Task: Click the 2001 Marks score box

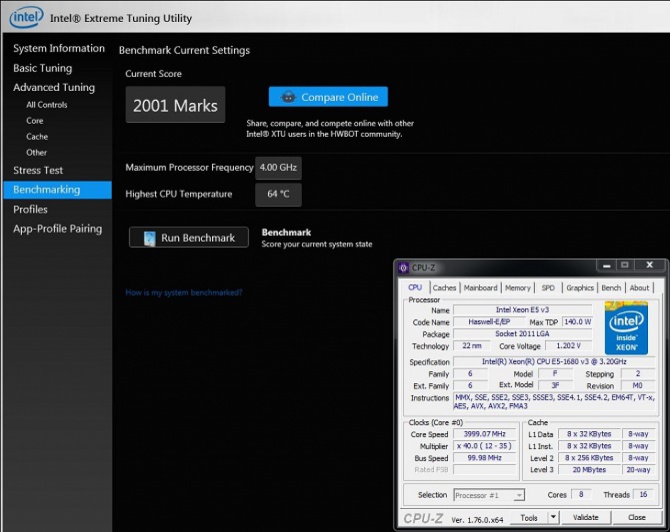Action: [175, 105]
